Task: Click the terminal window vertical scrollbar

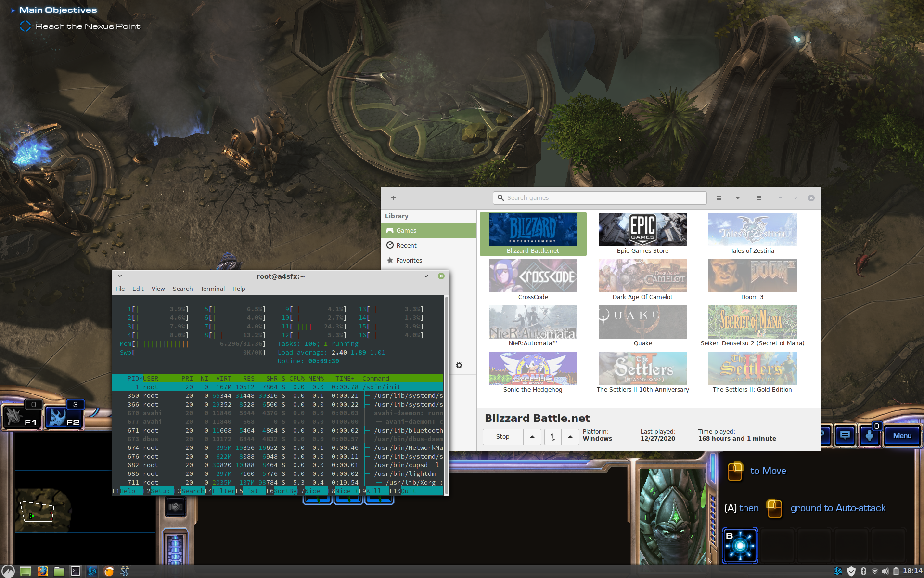Action: coord(447,395)
